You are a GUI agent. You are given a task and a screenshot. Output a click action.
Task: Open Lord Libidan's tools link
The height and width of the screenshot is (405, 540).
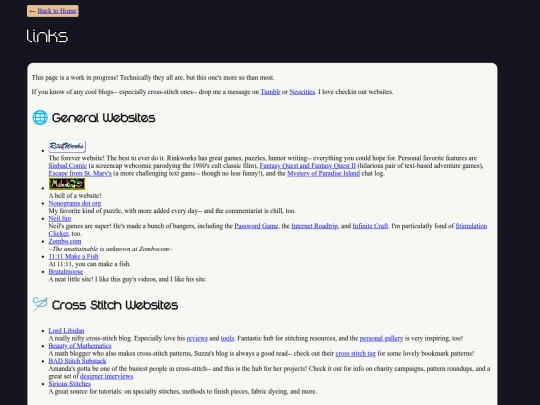(227, 338)
